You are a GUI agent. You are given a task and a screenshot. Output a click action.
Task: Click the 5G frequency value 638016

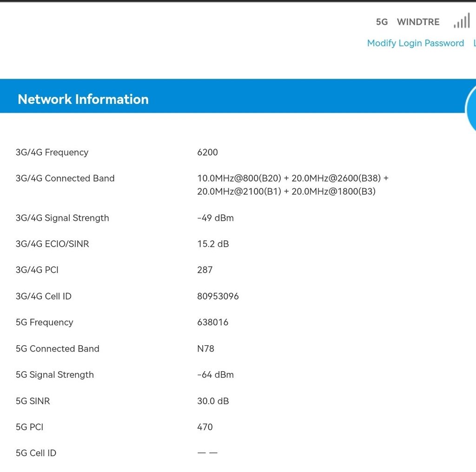click(212, 322)
